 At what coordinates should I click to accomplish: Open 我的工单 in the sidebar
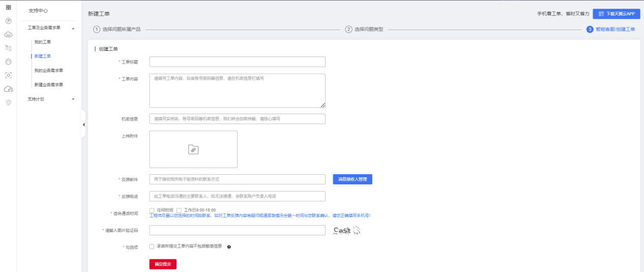pyautogui.click(x=43, y=42)
